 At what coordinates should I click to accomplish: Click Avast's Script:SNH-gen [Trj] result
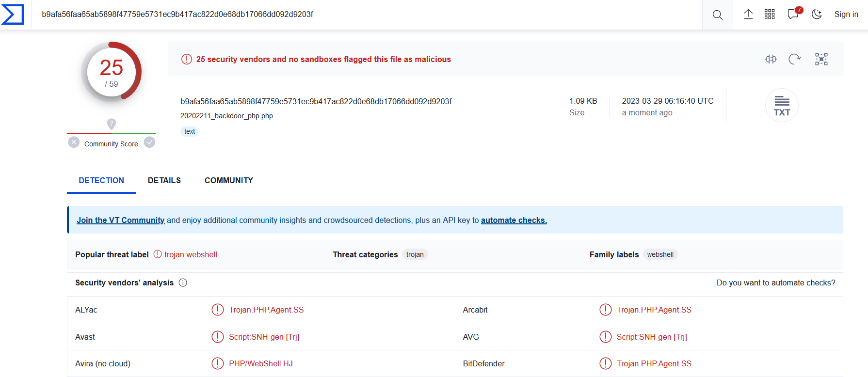(264, 337)
